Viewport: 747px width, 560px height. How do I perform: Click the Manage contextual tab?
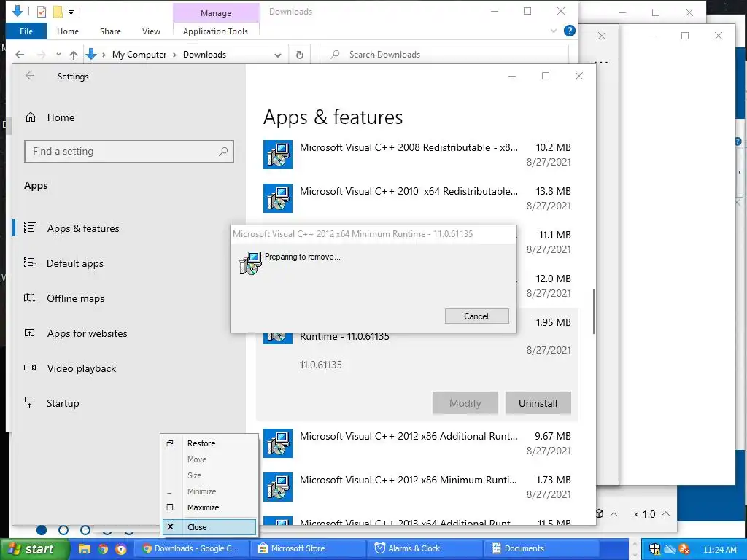[x=216, y=13]
